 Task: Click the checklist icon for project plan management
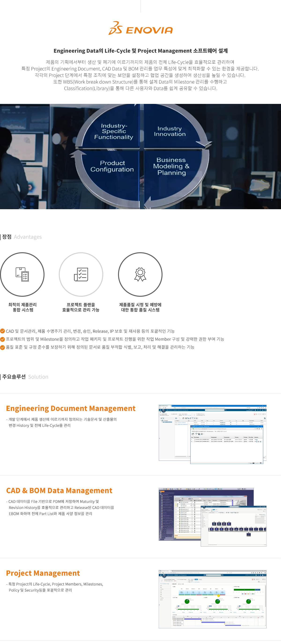[81, 274]
